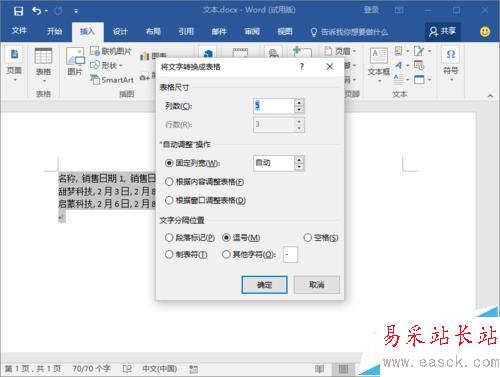This screenshot has width=500, height=377.
Task: Switch to the 布局 ribbon tab
Action: click(x=153, y=31)
